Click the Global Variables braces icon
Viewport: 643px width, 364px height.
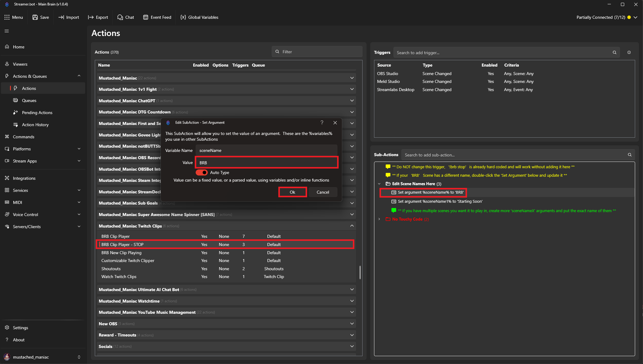[x=183, y=17]
